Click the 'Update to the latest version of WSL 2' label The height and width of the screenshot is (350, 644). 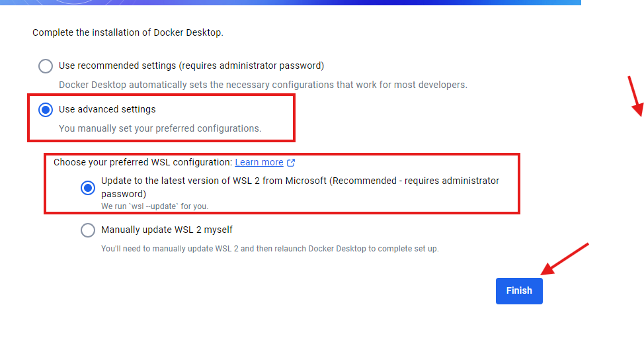pos(300,187)
